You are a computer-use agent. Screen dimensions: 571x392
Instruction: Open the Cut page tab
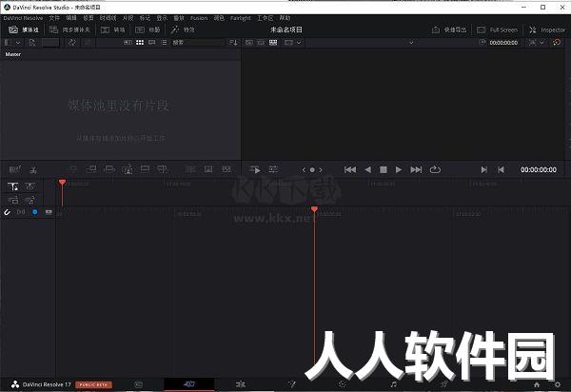point(189,384)
